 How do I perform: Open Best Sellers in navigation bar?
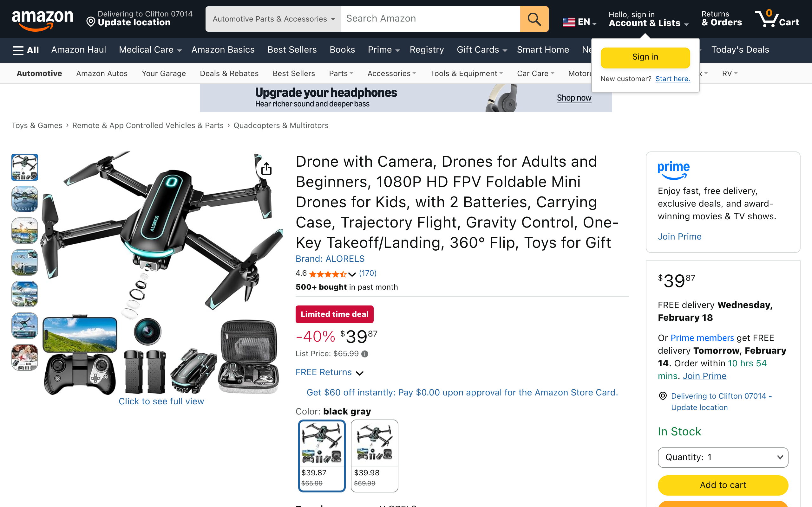[x=292, y=50]
